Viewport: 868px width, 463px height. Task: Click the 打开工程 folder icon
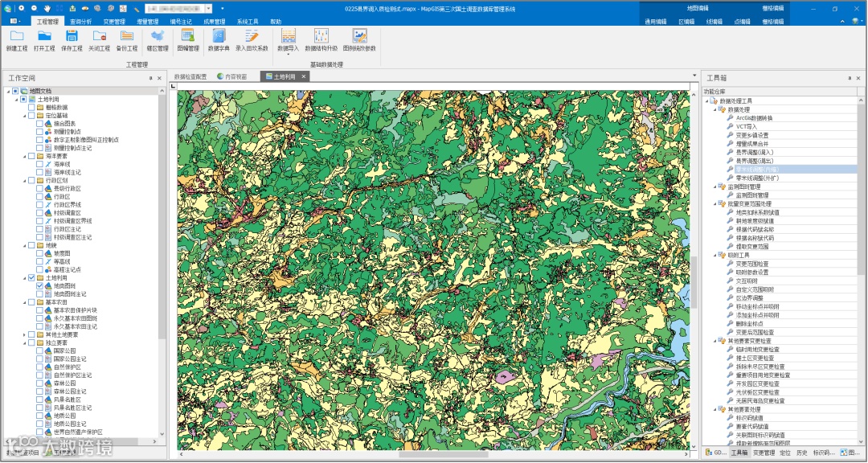point(44,36)
